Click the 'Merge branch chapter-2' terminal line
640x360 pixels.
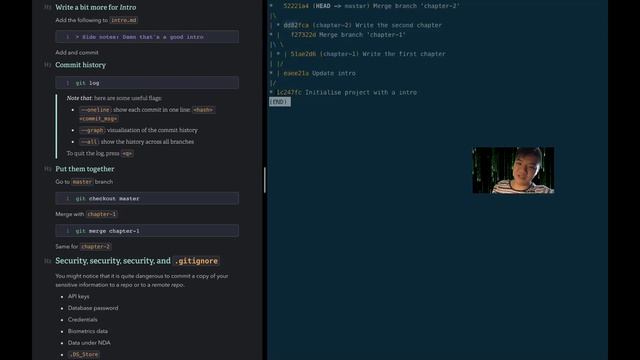[364, 6]
